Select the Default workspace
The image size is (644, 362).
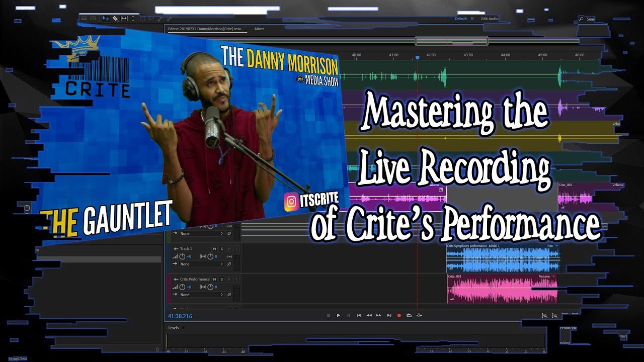460,19
